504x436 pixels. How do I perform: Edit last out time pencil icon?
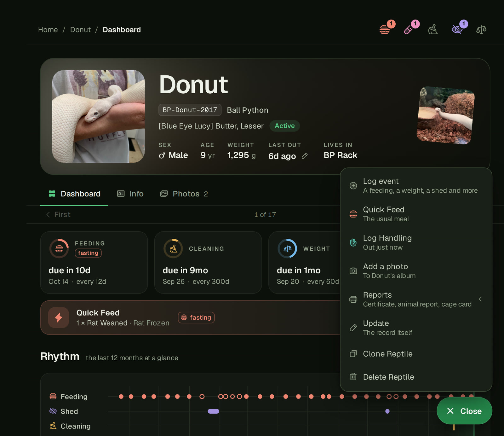[x=305, y=156]
